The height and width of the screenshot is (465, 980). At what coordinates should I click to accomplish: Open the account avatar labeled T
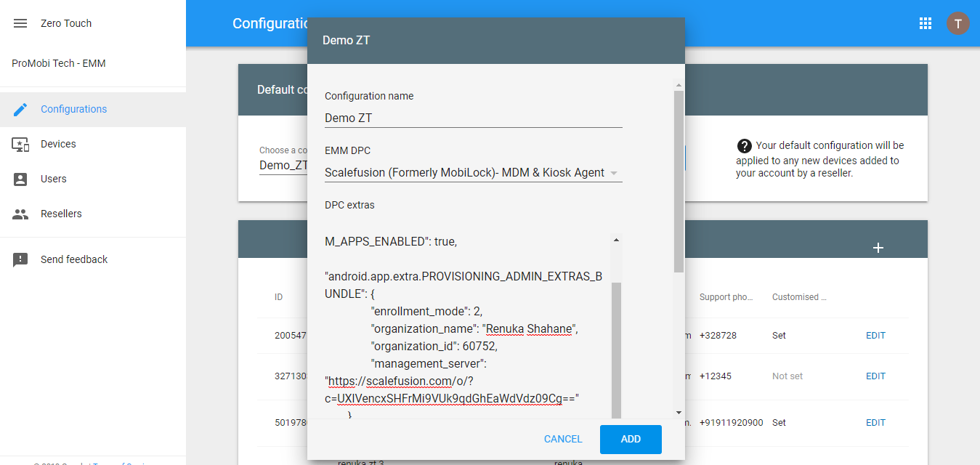958,23
